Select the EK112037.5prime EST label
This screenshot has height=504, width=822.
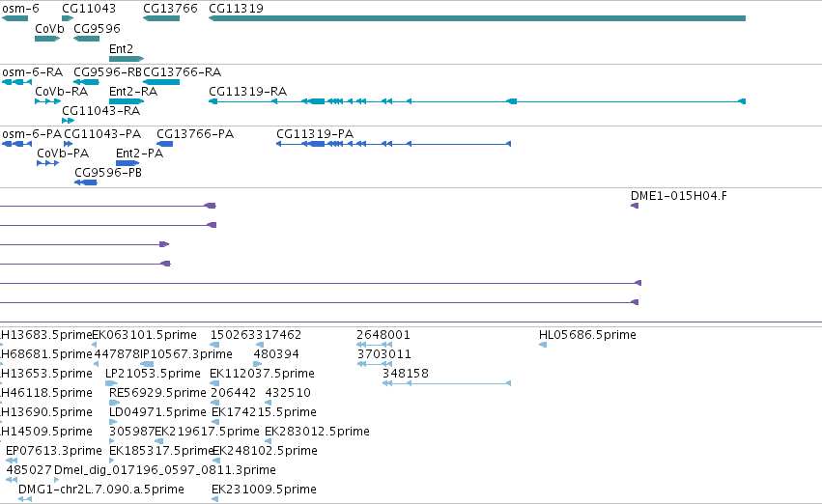coord(262,373)
